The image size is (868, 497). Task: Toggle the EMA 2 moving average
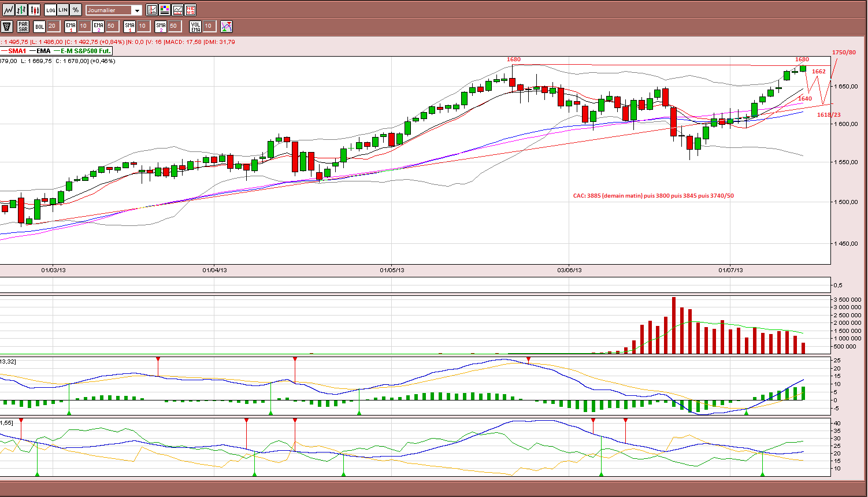coord(98,26)
